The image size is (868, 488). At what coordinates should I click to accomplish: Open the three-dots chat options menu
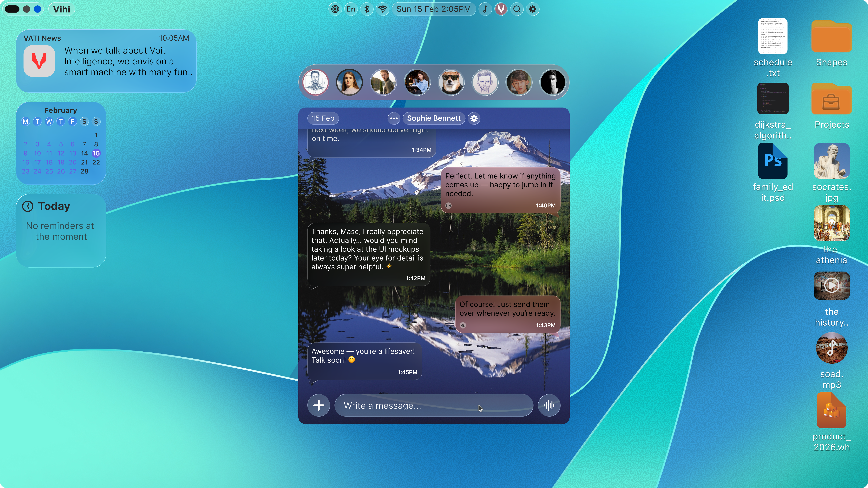pos(393,118)
